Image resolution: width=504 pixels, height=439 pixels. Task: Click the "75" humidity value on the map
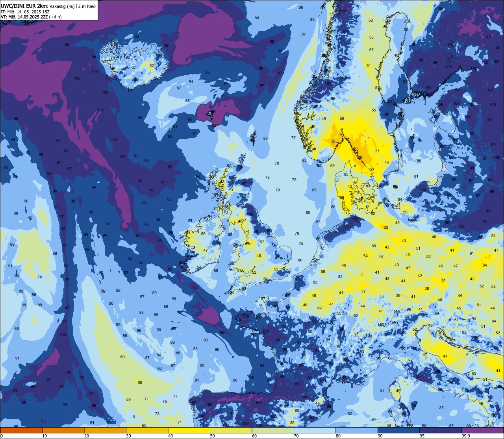[x=165, y=402]
